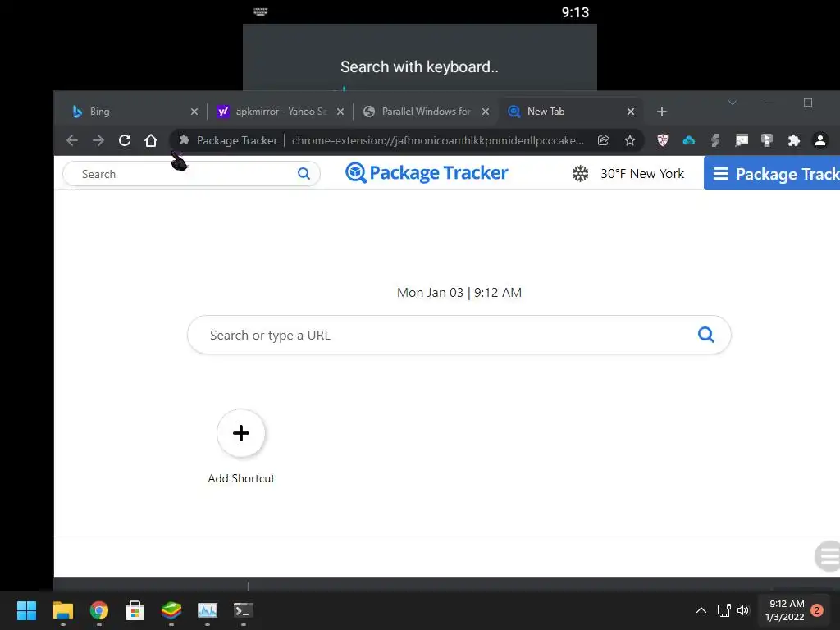This screenshot has width=840, height=630.
Task: Open the Extensions puzzle menu
Action: (794, 140)
